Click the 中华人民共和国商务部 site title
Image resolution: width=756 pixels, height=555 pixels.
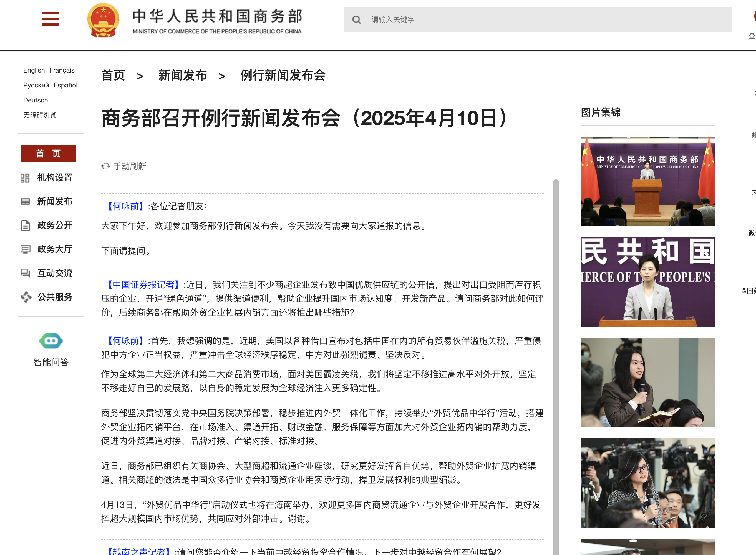pyautogui.click(x=218, y=16)
